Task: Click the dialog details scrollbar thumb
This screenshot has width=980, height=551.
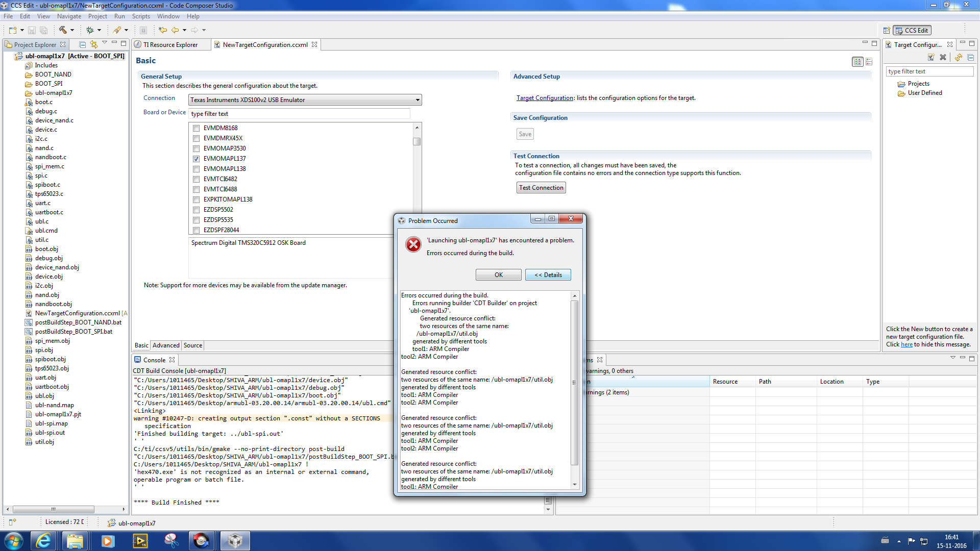Action: [x=575, y=383]
